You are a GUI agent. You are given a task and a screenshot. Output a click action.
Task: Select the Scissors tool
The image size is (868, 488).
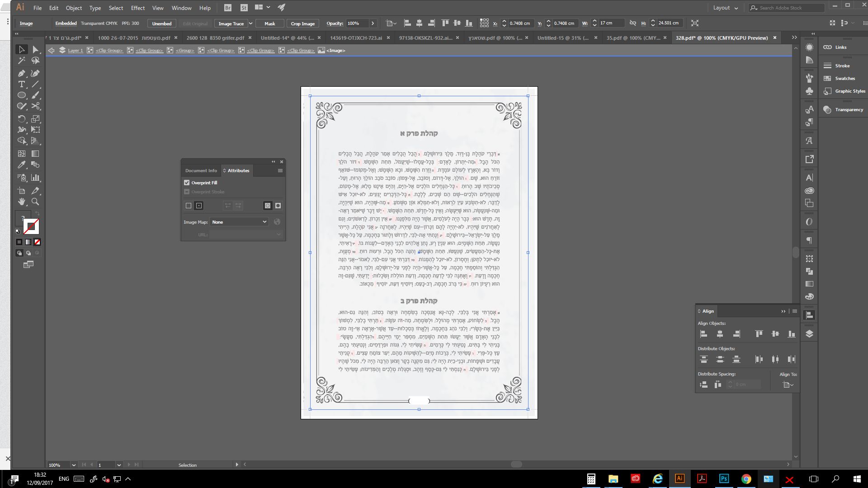coord(36,106)
